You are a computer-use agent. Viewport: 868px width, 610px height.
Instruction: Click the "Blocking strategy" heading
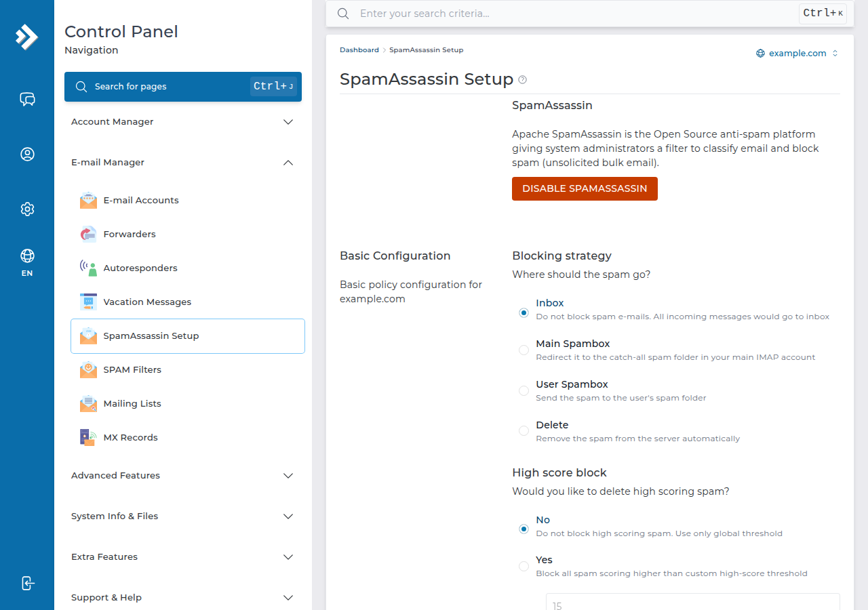pos(562,256)
